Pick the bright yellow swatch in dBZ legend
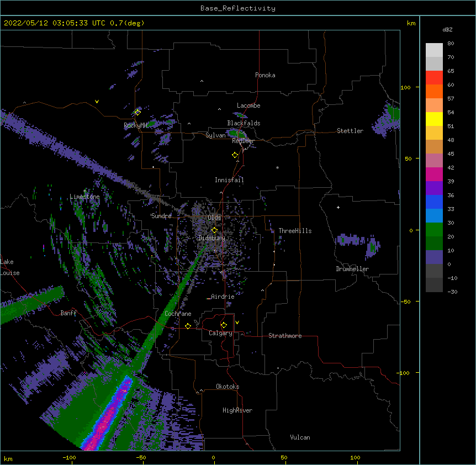 click(x=434, y=119)
